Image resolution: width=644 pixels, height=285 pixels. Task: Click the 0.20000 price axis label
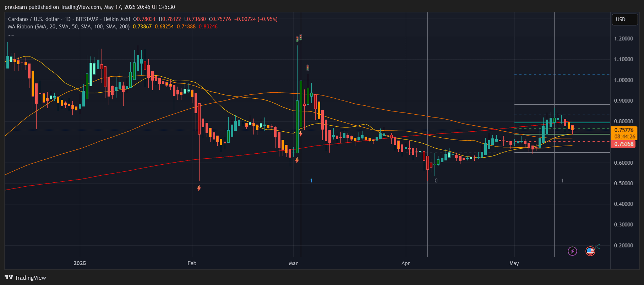(x=623, y=246)
